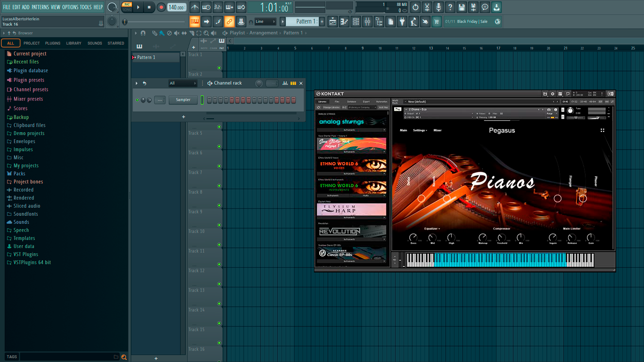644x362 pixels.
Task: Stop playback with the stop button
Action: click(149, 7)
